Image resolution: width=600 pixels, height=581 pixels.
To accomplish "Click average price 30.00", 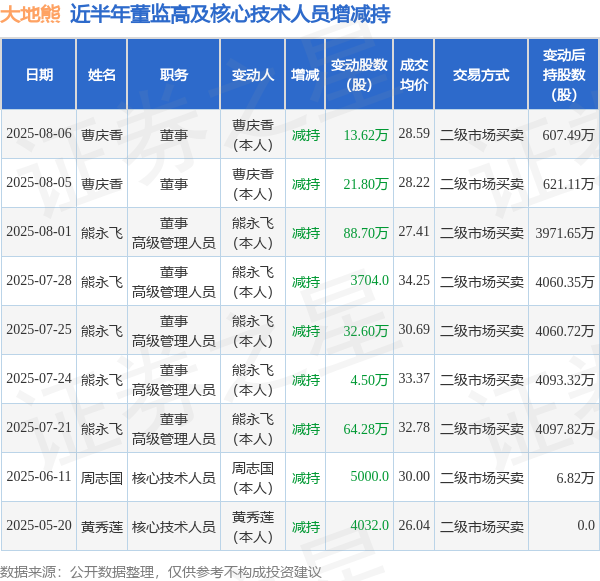I will point(414,477).
